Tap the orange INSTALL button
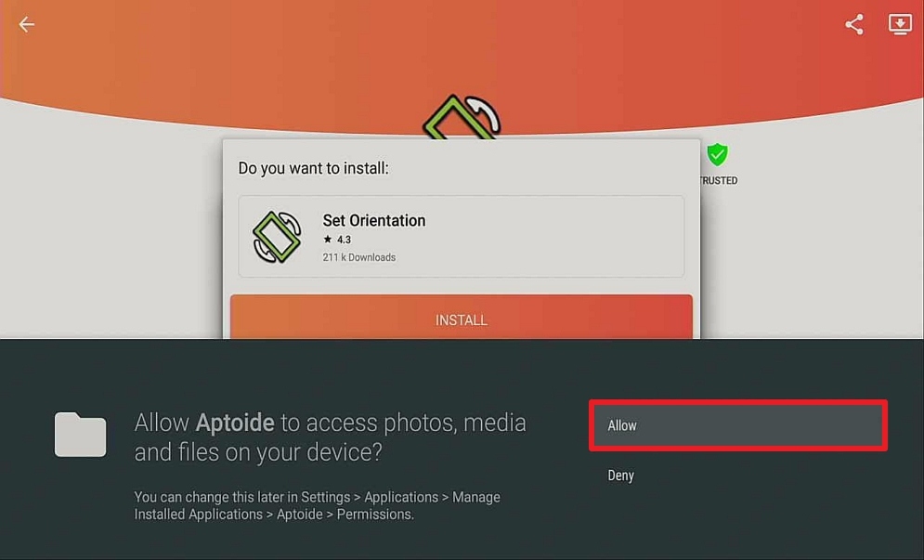This screenshot has width=924, height=560. 462,317
